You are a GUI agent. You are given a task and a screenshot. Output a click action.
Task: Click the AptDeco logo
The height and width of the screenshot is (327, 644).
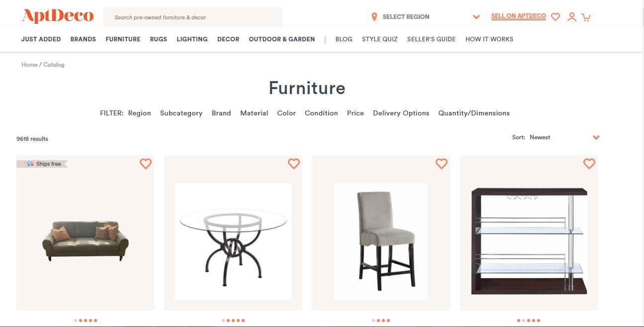tap(58, 16)
